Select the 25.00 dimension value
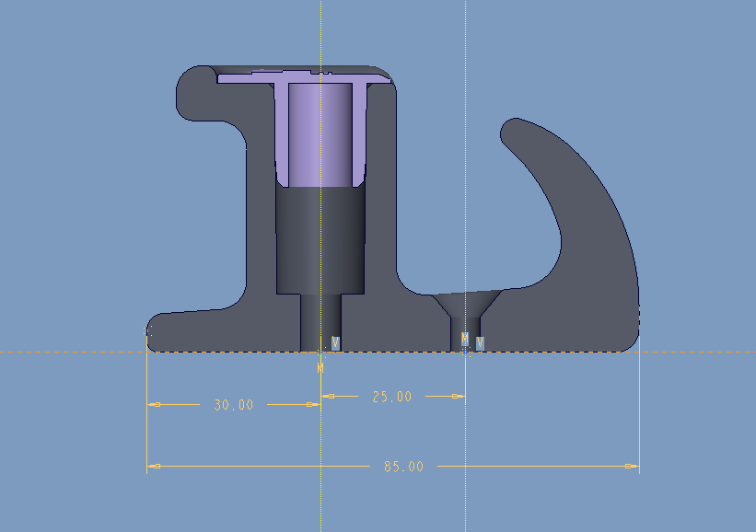Viewport: 756px width, 532px height. coord(392,397)
